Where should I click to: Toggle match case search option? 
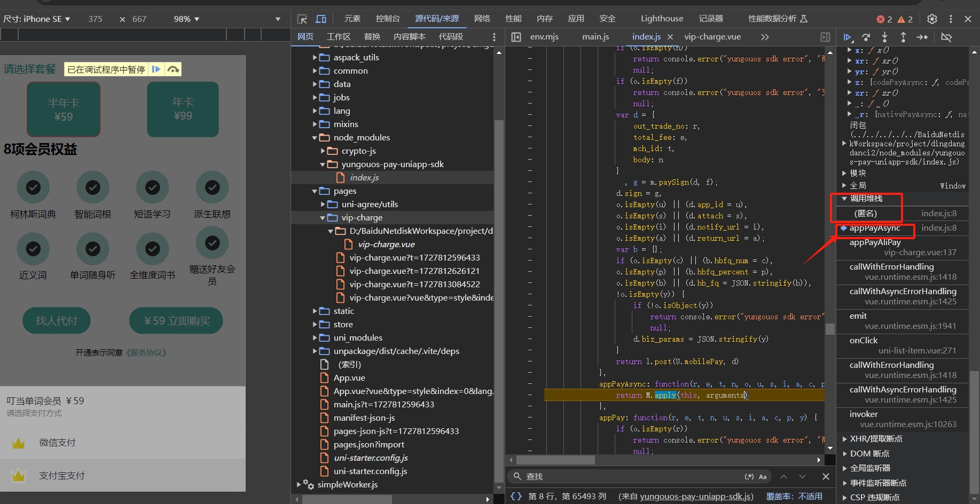pos(763,477)
